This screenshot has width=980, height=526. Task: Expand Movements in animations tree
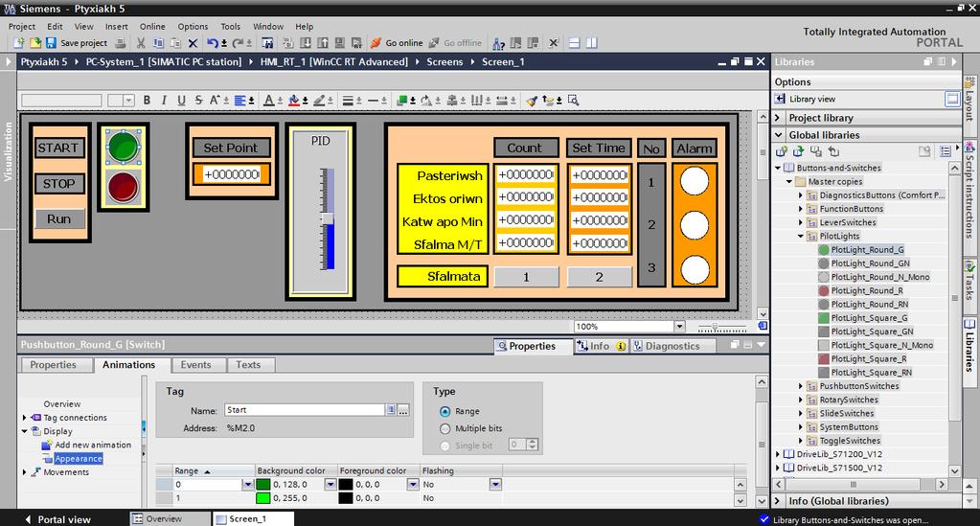pyautogui.click(x=24, y=472)
